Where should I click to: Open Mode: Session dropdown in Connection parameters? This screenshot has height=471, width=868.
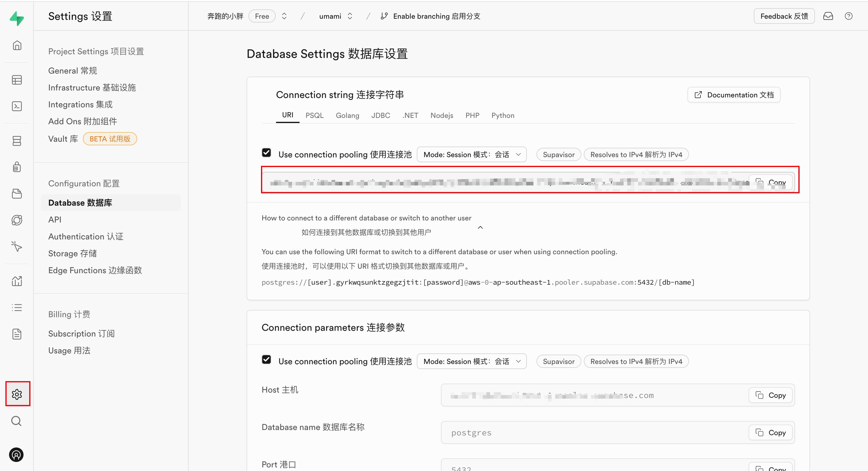point(471,361)
